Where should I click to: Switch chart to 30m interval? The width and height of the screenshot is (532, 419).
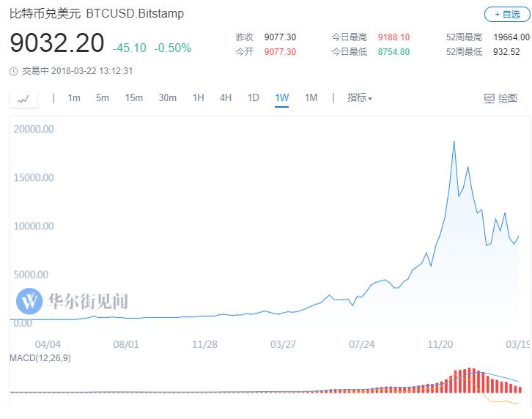tap(168, 98)
